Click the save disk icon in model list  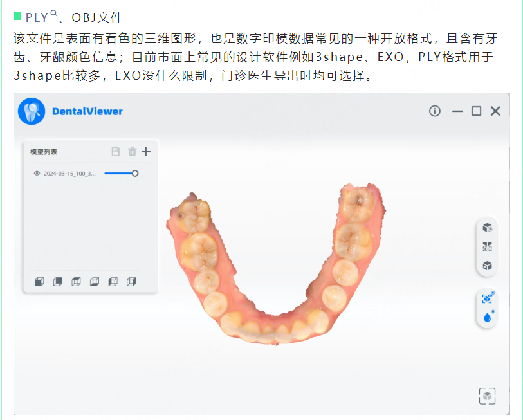tap(115, 152)
